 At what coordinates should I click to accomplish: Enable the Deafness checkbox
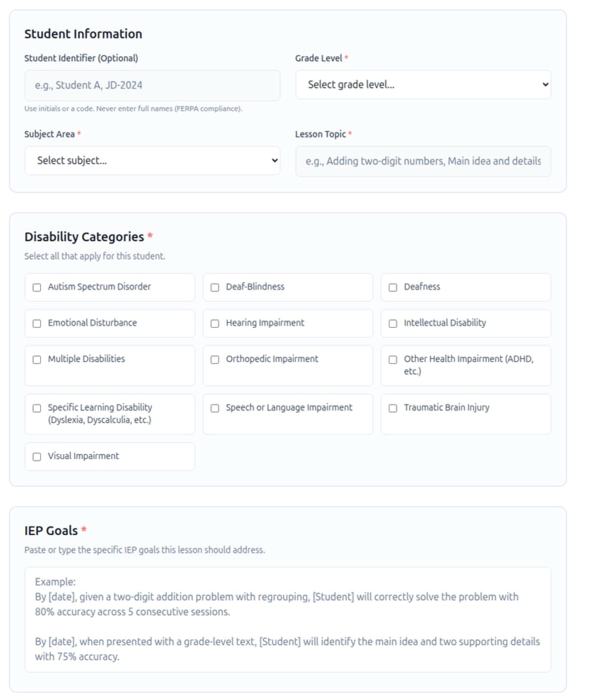(393, 288)
